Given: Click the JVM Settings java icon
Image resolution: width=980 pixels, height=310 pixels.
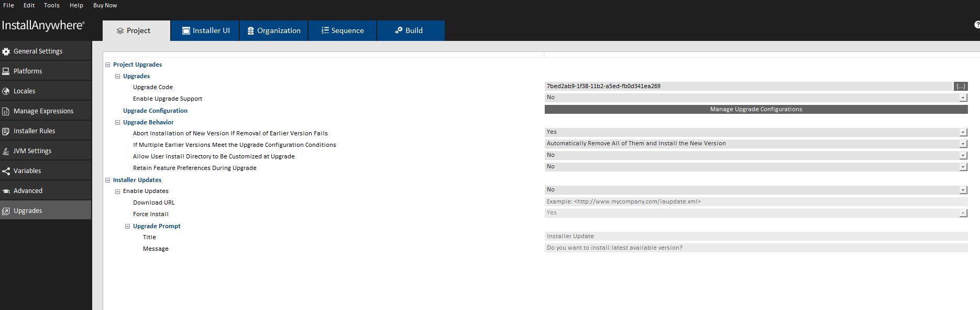Looking at the screenshot, I should [x=6, y=151].
